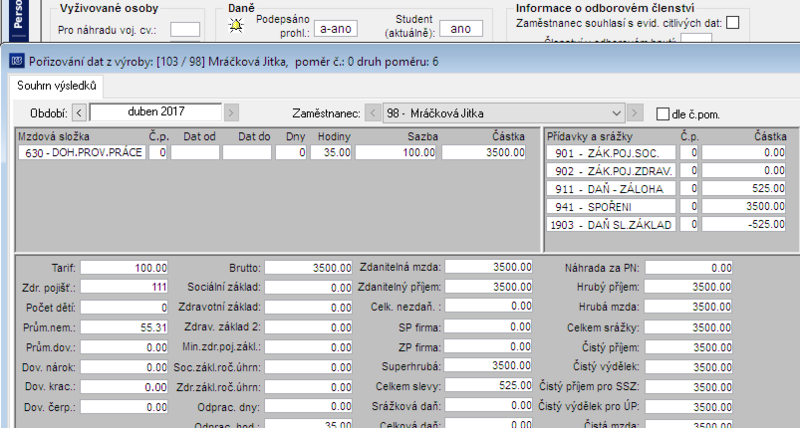The width and height of the screenshot is (800, 428).
Task: Click the Srážková daň field
Action: (x=488, y=406)
